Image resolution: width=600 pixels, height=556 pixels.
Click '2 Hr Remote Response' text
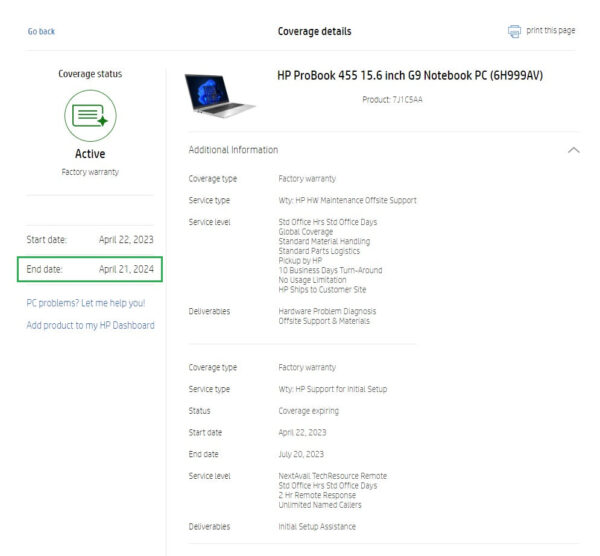coord(317,495)
